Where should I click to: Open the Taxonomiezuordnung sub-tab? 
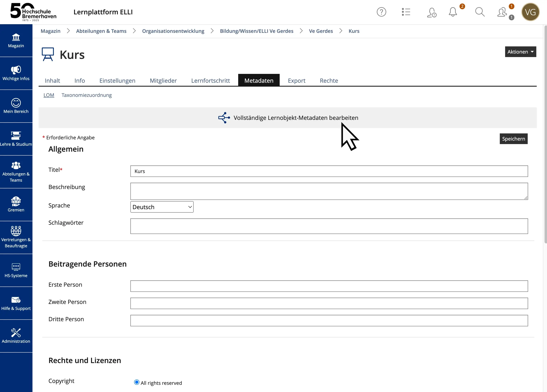(87, 95)
